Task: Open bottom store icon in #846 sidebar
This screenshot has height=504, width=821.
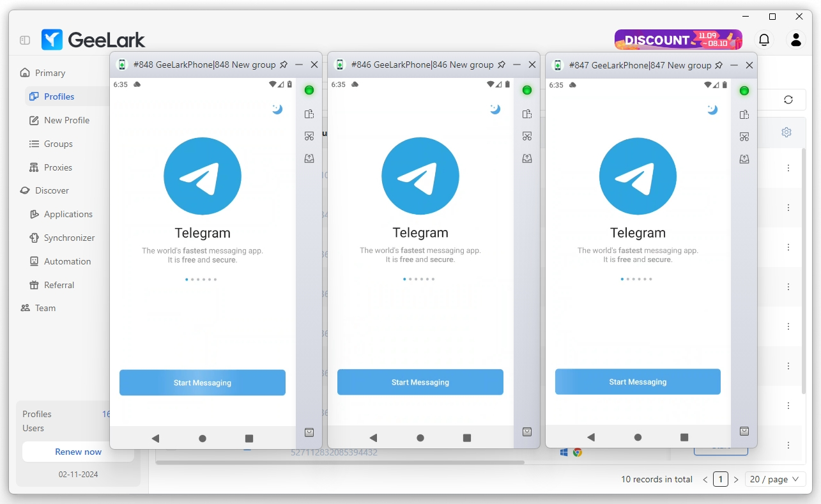Action: pos(527,432)
